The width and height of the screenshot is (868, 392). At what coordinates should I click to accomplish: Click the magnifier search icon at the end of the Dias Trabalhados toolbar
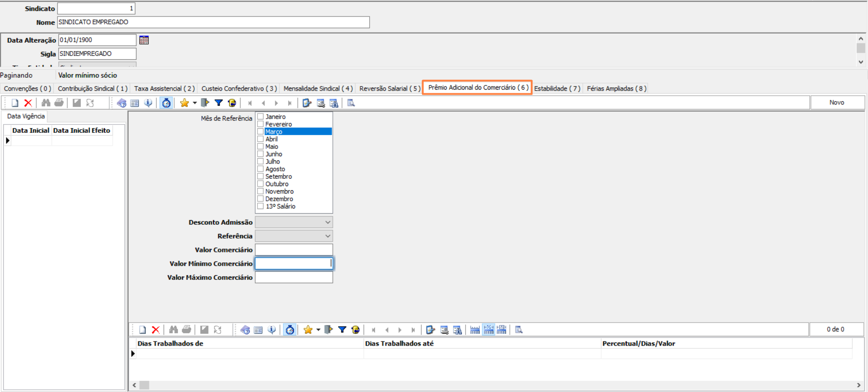pyautogui.click(x=519, y=330)
